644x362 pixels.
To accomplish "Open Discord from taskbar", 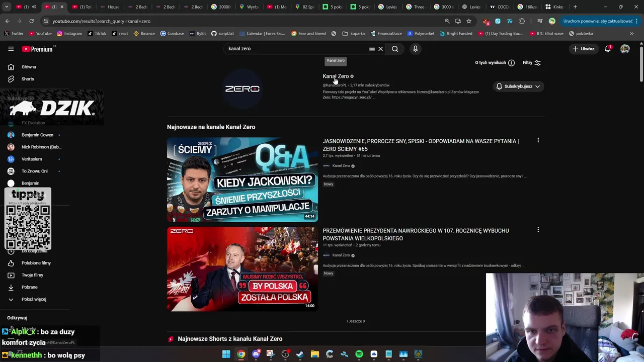I will 256,354.
